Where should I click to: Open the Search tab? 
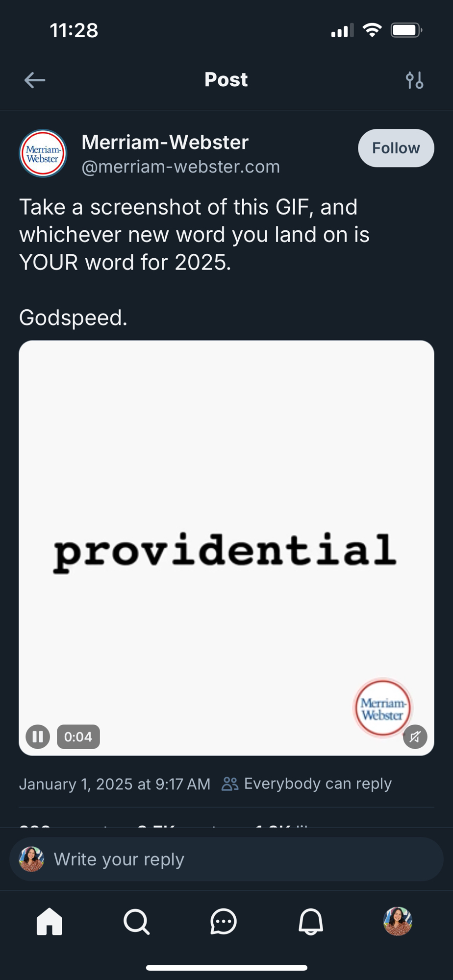[136, 921]
